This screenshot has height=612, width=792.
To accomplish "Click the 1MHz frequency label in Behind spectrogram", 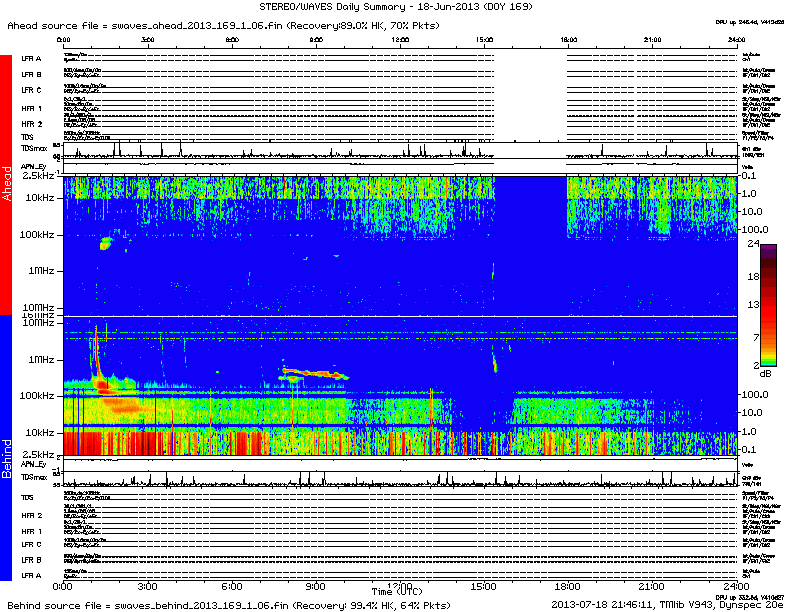I will point(40,359).
